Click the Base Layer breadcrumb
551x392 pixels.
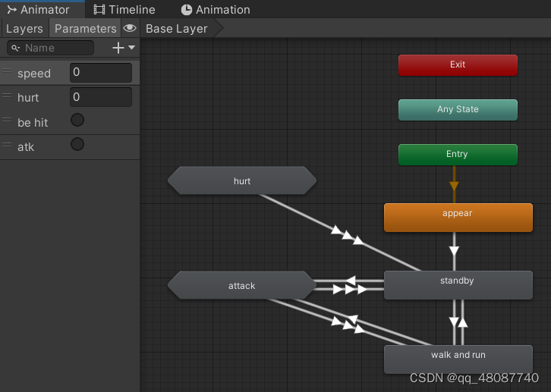point(176,28)
